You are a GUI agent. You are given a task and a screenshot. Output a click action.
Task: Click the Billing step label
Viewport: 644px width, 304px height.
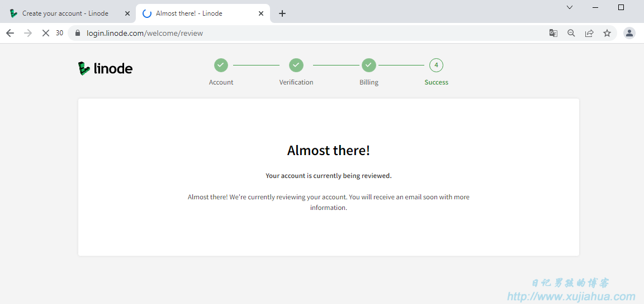[x=369, y=82]
